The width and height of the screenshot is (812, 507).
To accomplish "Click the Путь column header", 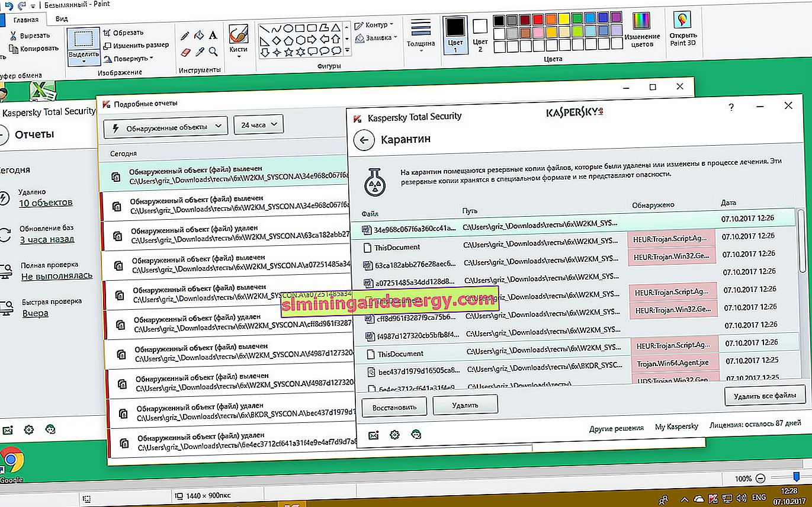I will [470, 211].
